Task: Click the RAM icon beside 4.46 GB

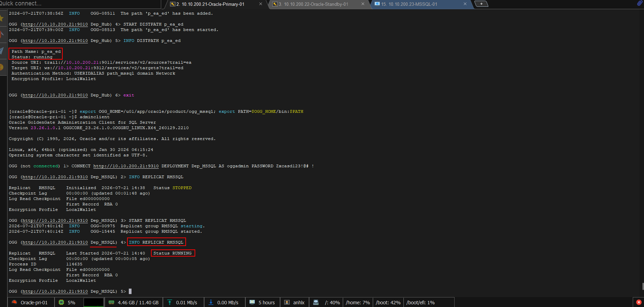Action: click(x=111, y=302)
